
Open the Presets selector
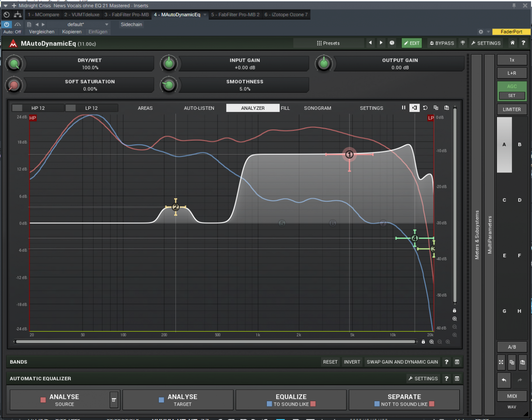tap(329, 43)
